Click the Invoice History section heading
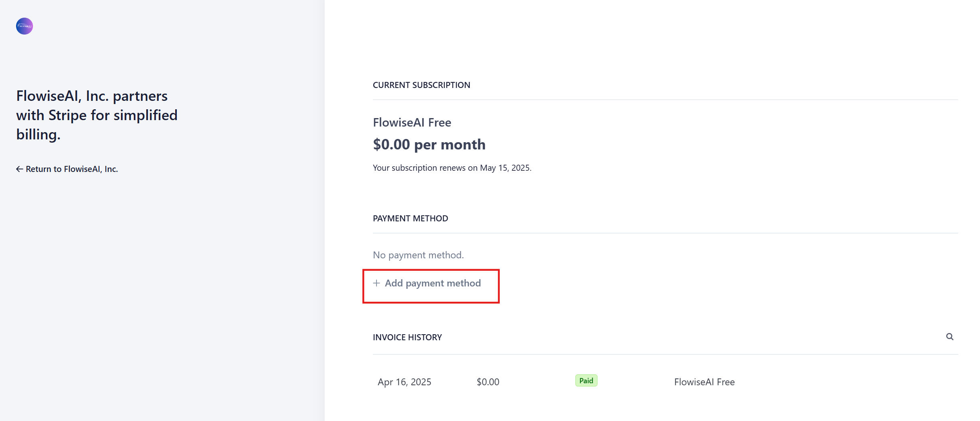Viewport: 980px width, 421px height. click(407, 337)
